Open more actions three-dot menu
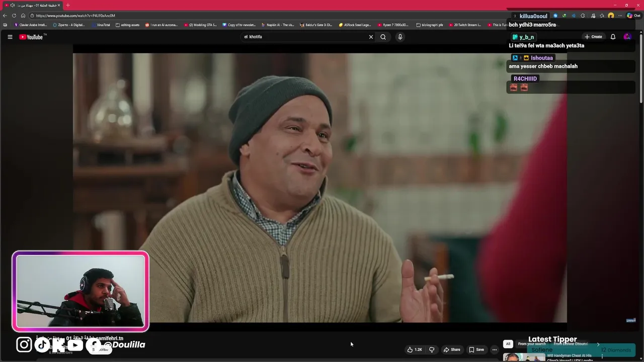This screenshot has width=644, height=362. click(x=495, y=349)
